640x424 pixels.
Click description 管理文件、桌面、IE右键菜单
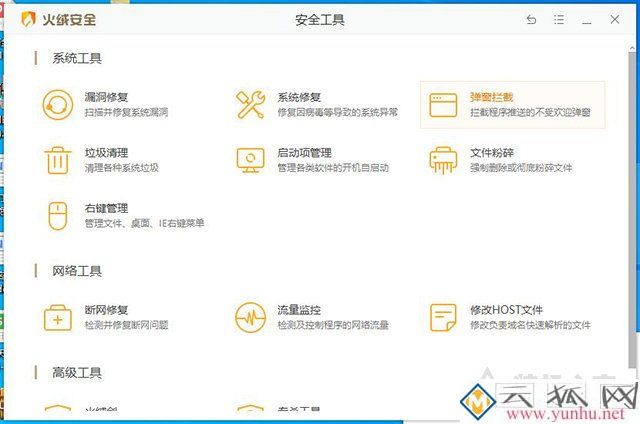[144, 223]
